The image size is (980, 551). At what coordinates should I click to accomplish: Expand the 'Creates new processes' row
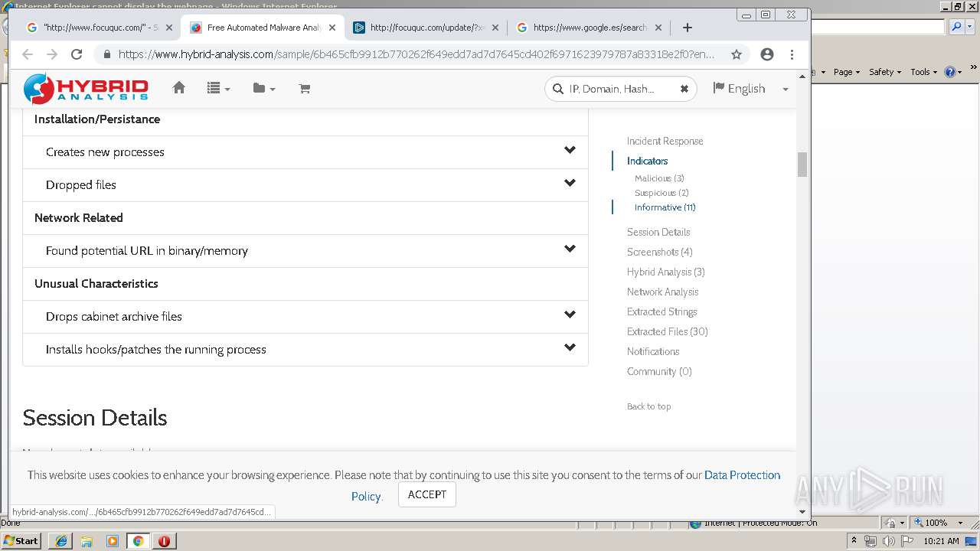tap(305, 152)
